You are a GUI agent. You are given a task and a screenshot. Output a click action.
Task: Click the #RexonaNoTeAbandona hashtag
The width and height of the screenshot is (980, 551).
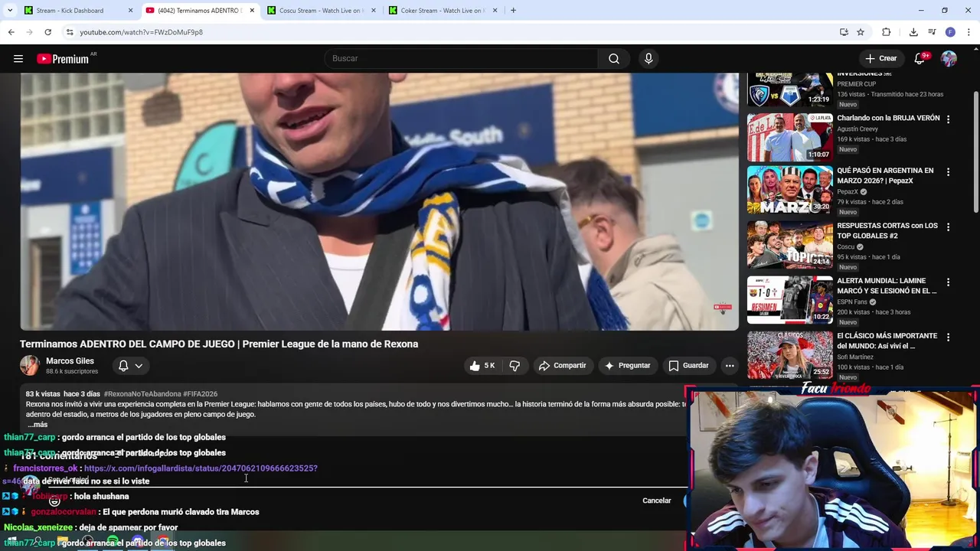point(142,394)
